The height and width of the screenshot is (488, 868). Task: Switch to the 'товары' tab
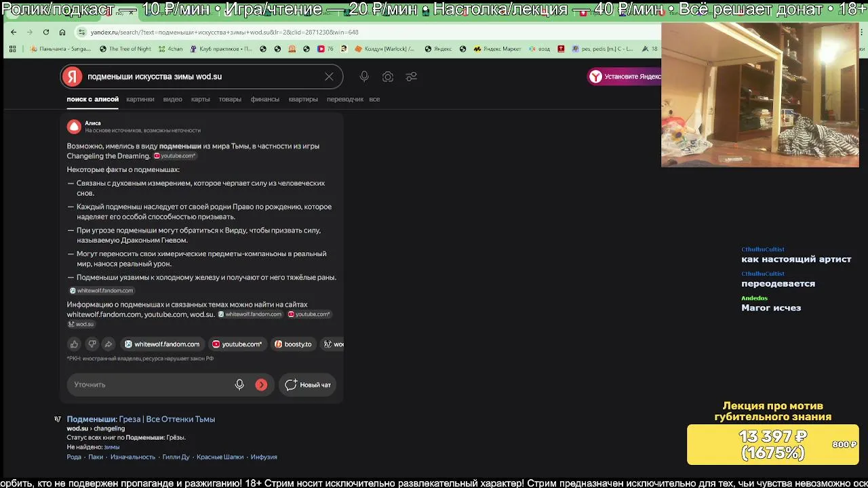(x=230, y=99)
